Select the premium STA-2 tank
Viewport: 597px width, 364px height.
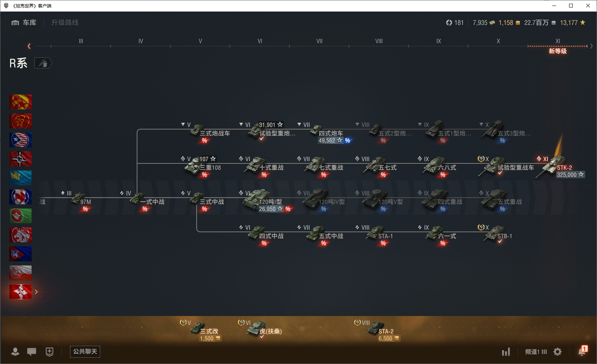[377, 331]
